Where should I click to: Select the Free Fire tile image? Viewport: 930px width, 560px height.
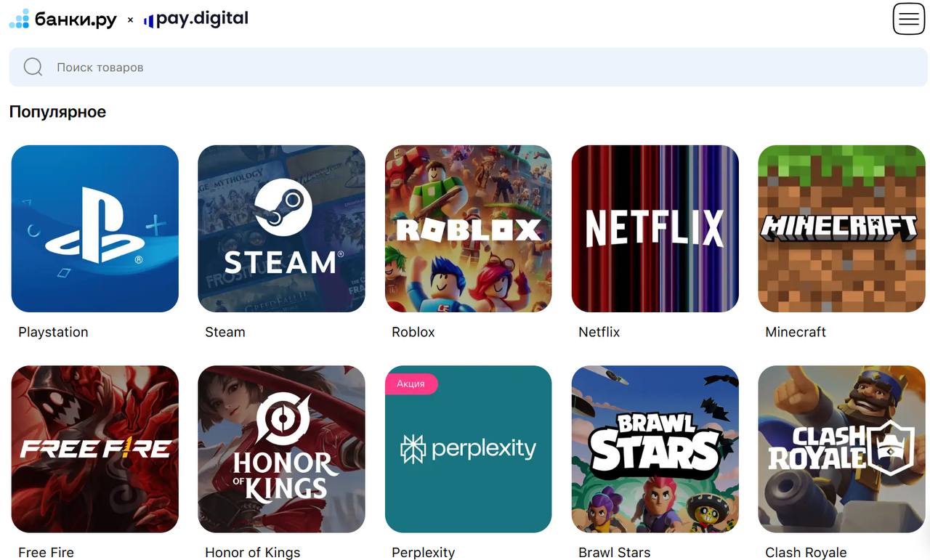pos(95,449)
